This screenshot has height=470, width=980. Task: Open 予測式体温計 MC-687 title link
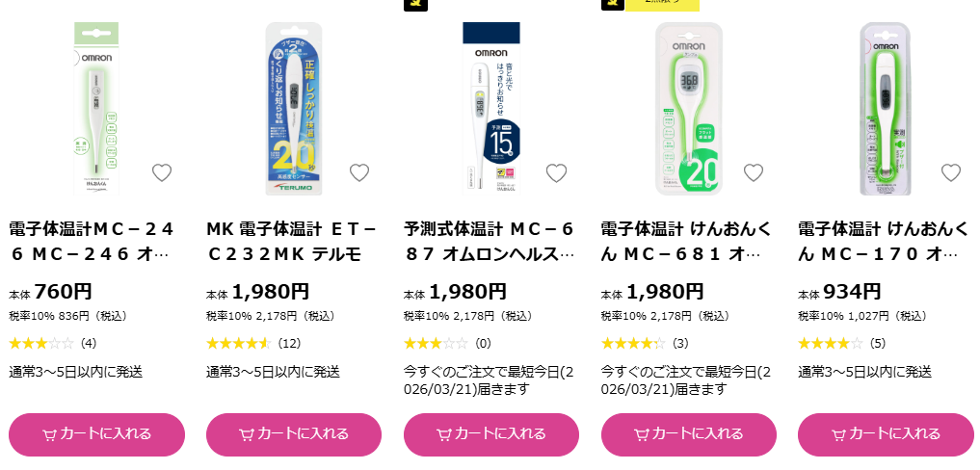(490, 242)
